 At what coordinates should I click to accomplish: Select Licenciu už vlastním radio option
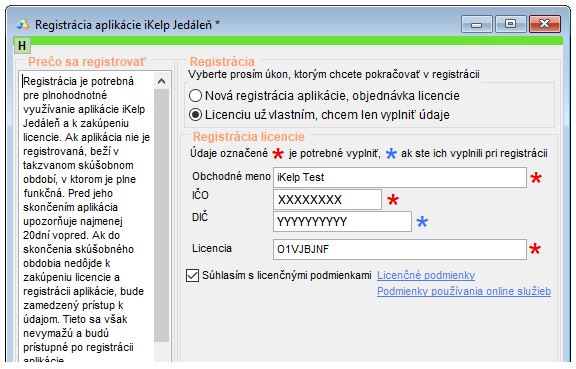coord(195,115)
